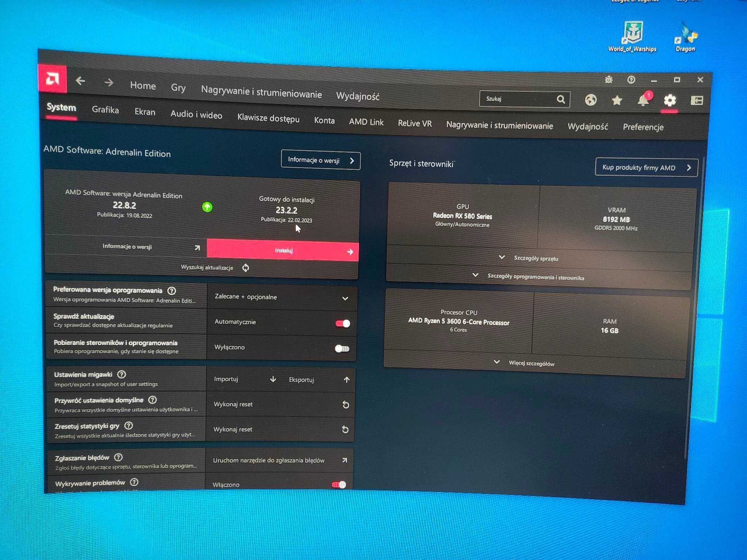The image size is (747, 560).
Task: Open the Konta tab
Action: [x=324, y=120]
